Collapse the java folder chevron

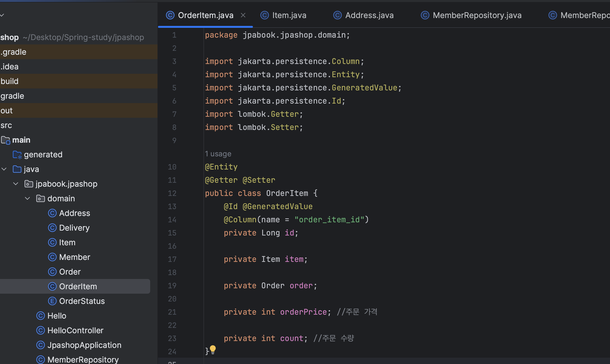pos(4,169)
